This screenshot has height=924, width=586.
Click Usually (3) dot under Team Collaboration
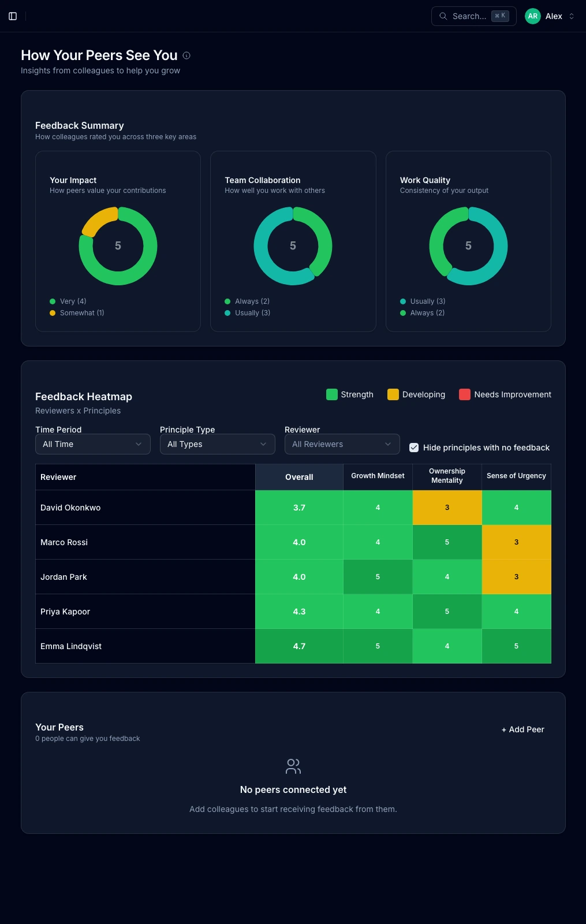227,313
